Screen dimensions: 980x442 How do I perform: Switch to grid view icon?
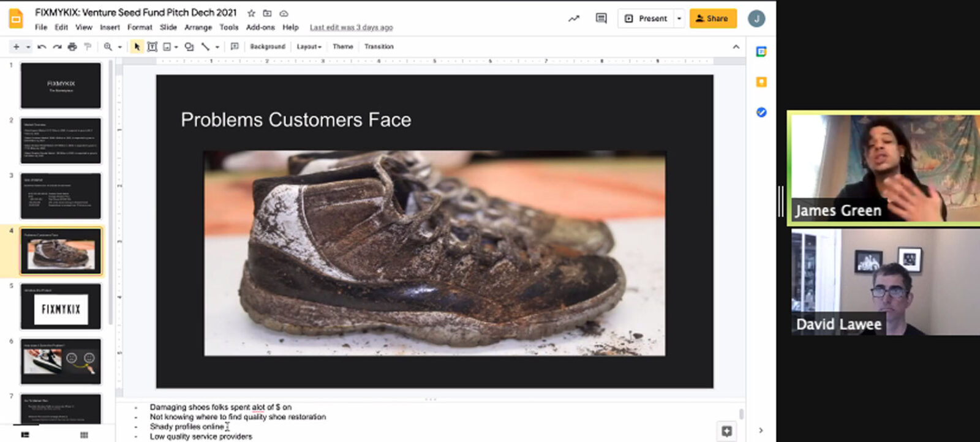coord(84,435)
